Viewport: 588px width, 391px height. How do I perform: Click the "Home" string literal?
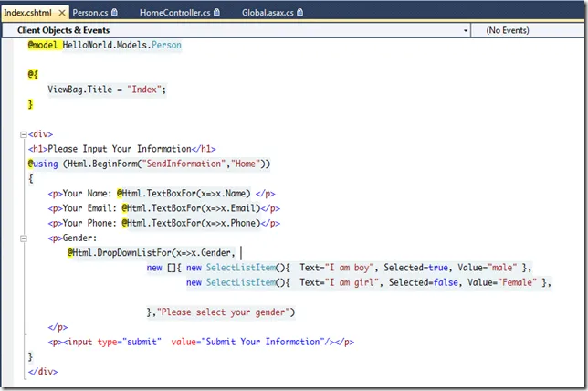tap(246, 164)
